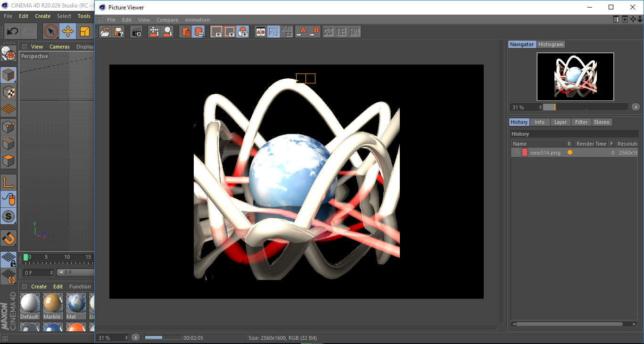Select the Info tab
The width and height of the screenshot is (644, 344).
(539, 122)
